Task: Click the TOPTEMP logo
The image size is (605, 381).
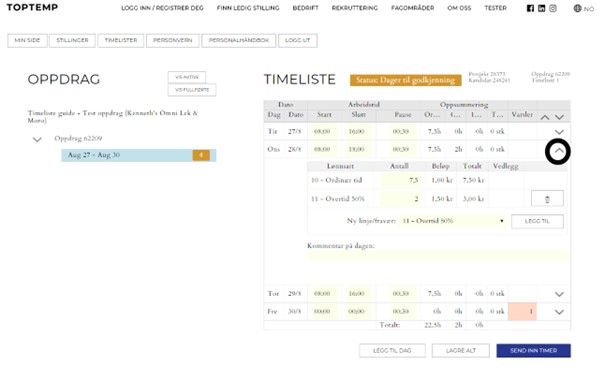Action: point(32,7)
